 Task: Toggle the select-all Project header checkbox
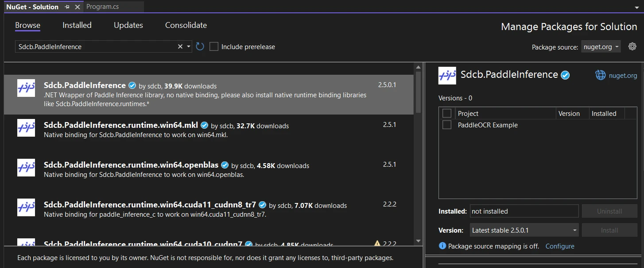click(447, 113)
